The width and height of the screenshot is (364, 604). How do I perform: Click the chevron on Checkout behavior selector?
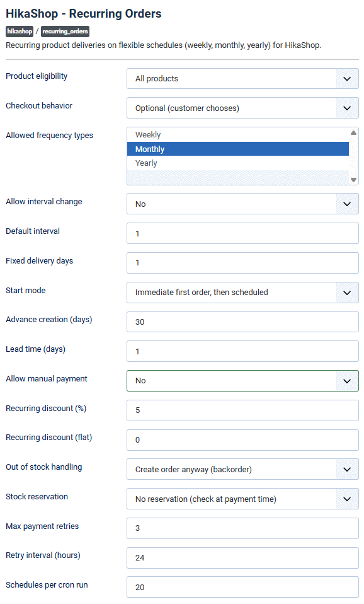(347, 108)
